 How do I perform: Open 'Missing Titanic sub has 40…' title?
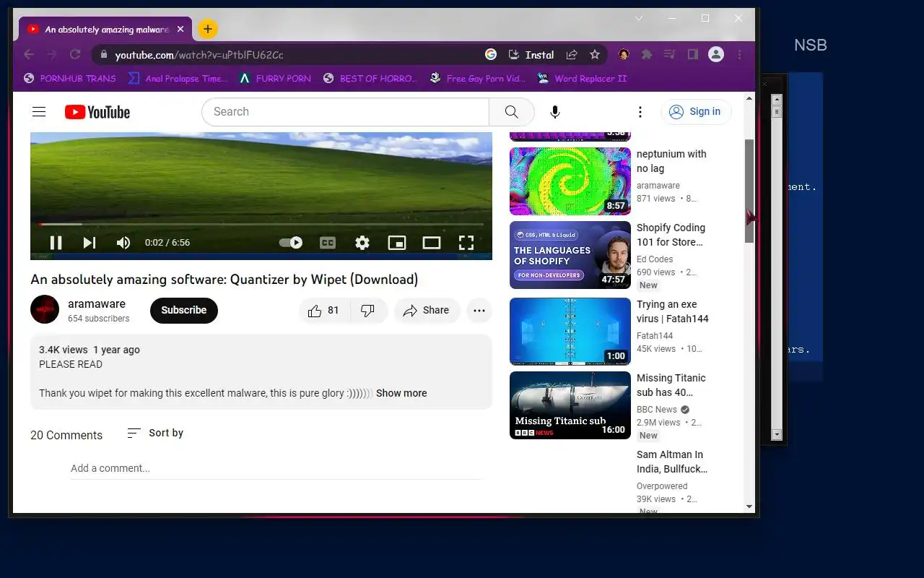[x=671, y=385]
